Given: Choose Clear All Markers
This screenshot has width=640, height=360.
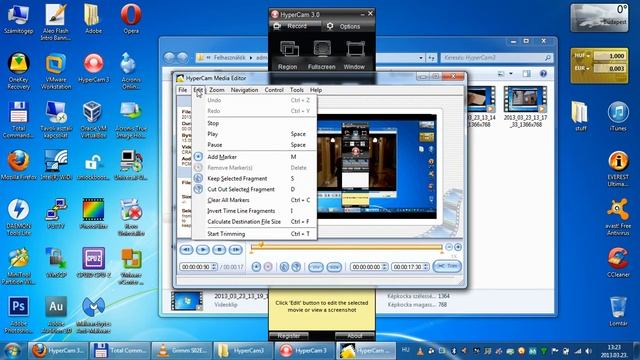Looking at the screenshot, I should point(254,200).
